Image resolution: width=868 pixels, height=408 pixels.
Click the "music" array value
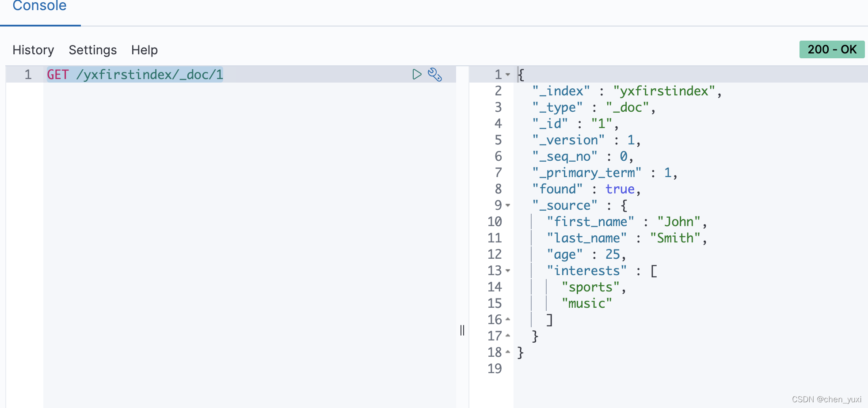(x=586, y=303)
